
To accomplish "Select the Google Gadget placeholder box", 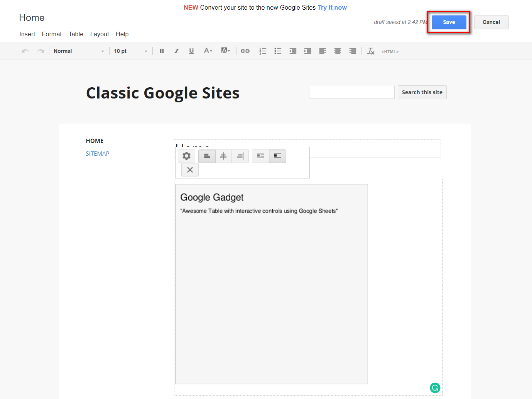I will [x=272, y=284].
